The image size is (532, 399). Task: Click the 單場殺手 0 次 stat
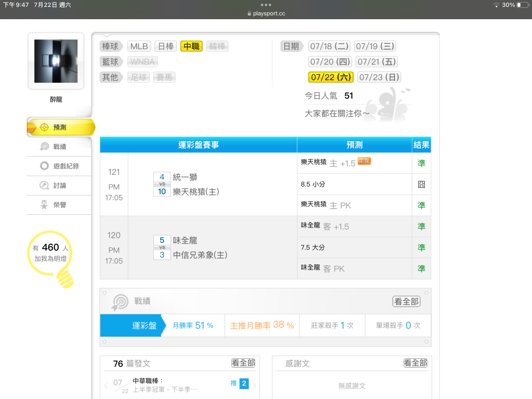398,326
